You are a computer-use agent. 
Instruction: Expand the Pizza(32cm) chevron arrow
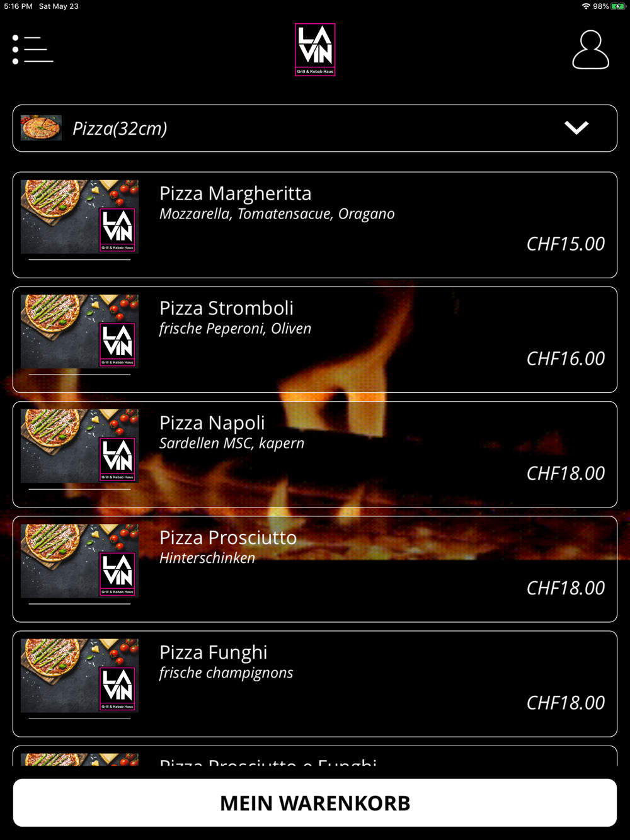576,128
